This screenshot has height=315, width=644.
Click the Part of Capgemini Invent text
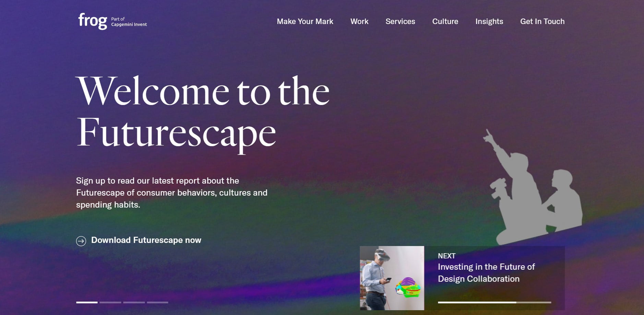tap(129, 22)
